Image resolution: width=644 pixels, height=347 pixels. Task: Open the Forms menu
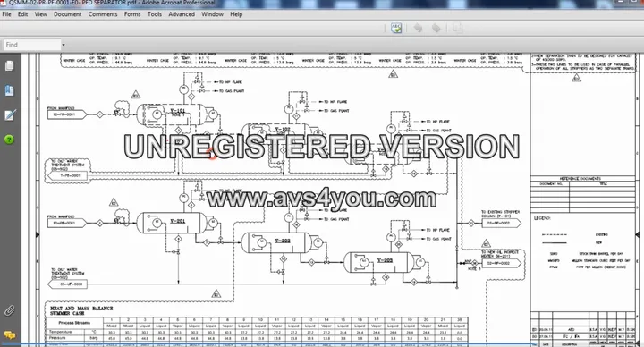point(132,14)
